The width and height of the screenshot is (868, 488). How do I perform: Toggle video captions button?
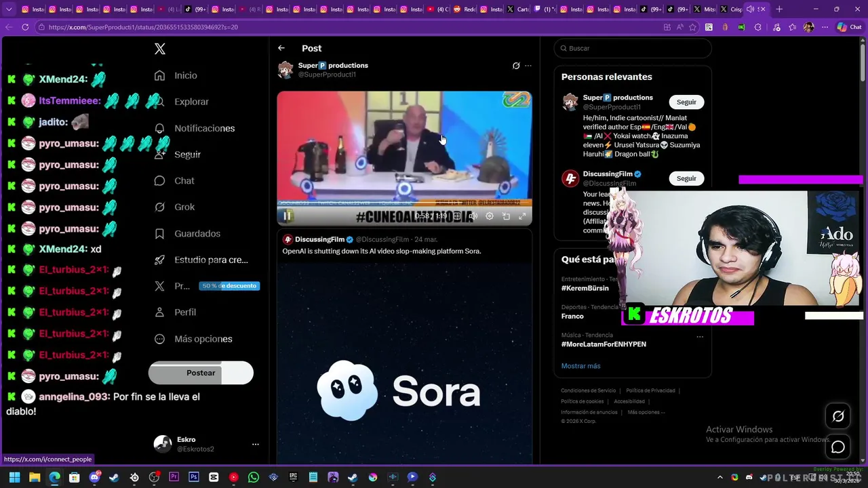[457, 216]
